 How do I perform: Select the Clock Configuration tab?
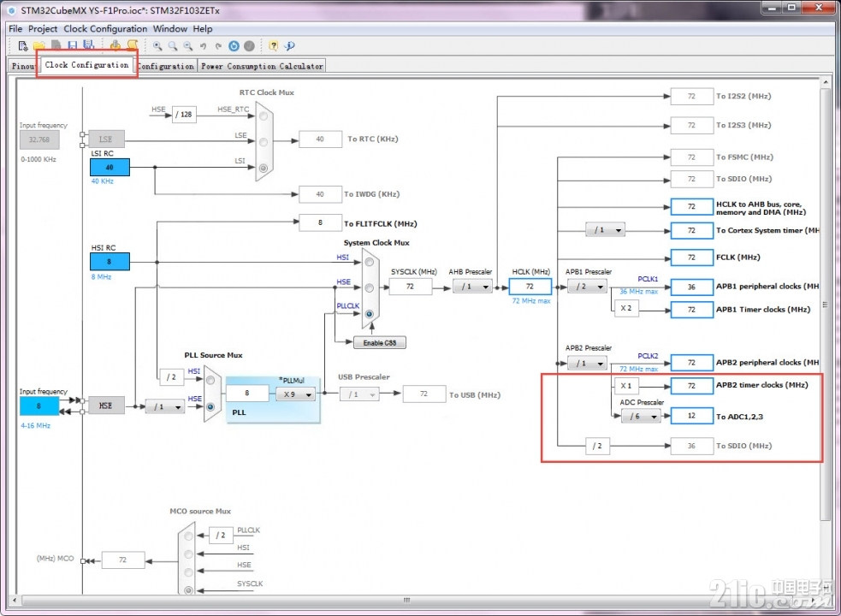tap(87, 65)
